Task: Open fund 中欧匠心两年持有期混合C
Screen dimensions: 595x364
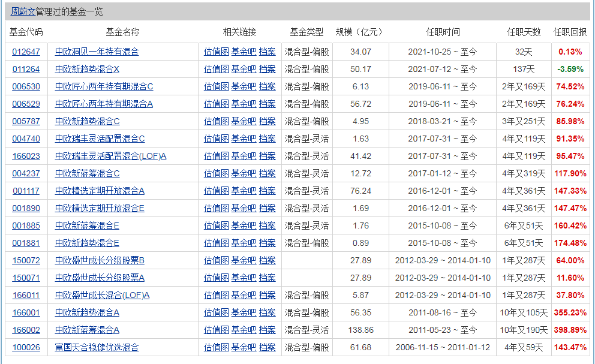Action: (104, 86)
